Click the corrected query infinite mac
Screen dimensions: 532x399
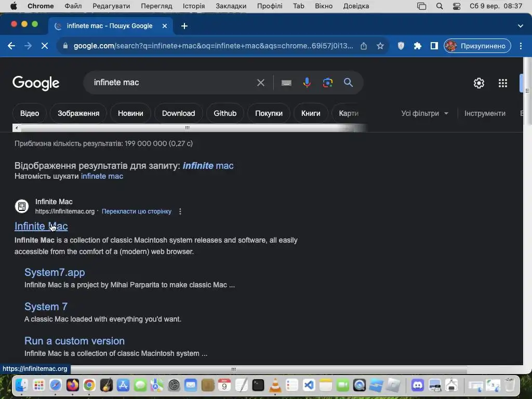coord(208,166)
